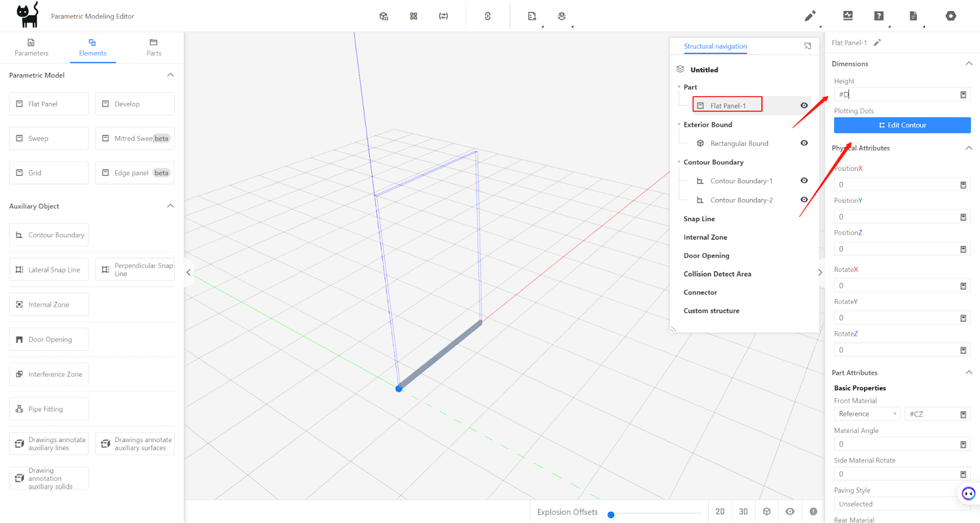980x523 pixels.
Task: Click the cat logo in top left
Action: click(28, 15)
